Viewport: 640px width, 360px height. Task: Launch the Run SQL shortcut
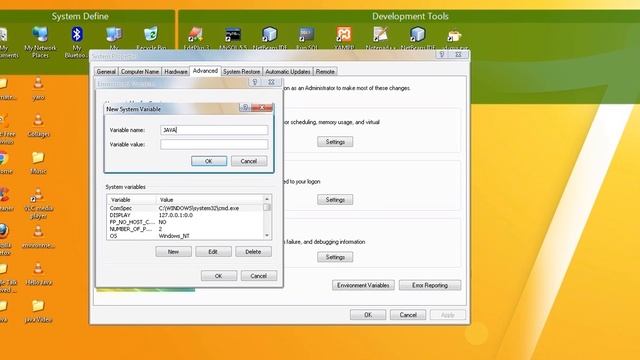(x=307, y=38)
